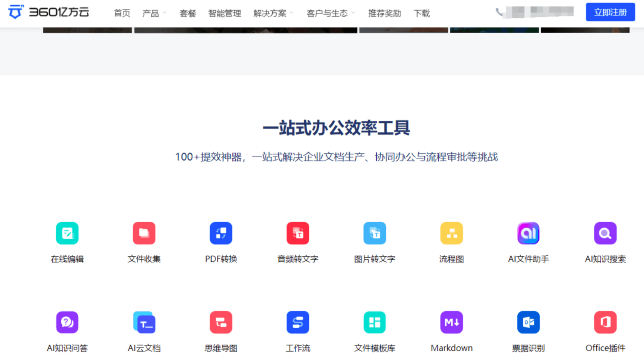Open the AI知识搜索 search icon
This screenshot has width=644, height=359.
point(605,233)
